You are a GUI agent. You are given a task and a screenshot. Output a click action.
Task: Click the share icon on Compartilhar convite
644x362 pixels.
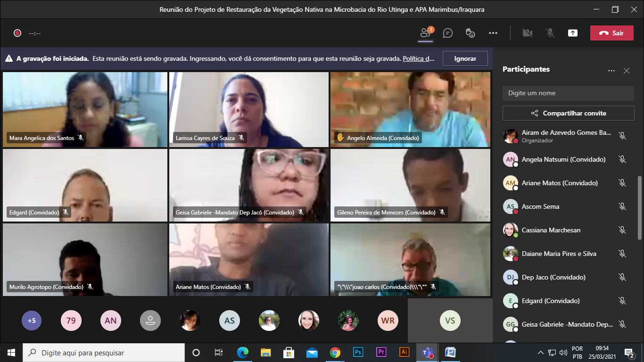click(535, 113)
